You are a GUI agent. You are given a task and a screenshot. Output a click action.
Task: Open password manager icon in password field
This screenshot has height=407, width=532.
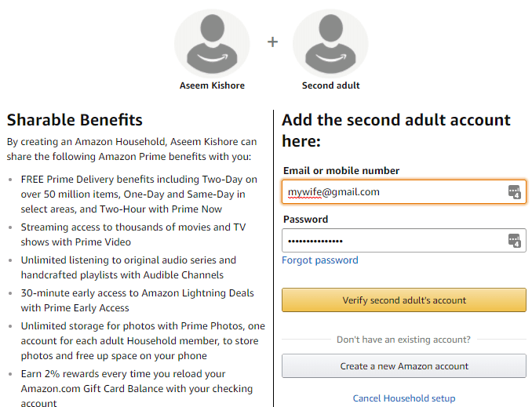point(514,241)
